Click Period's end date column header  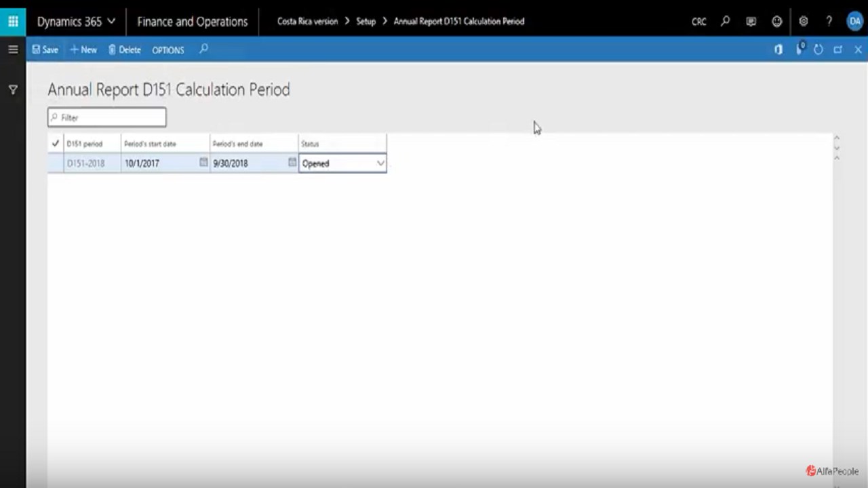(x=254, y=144)
